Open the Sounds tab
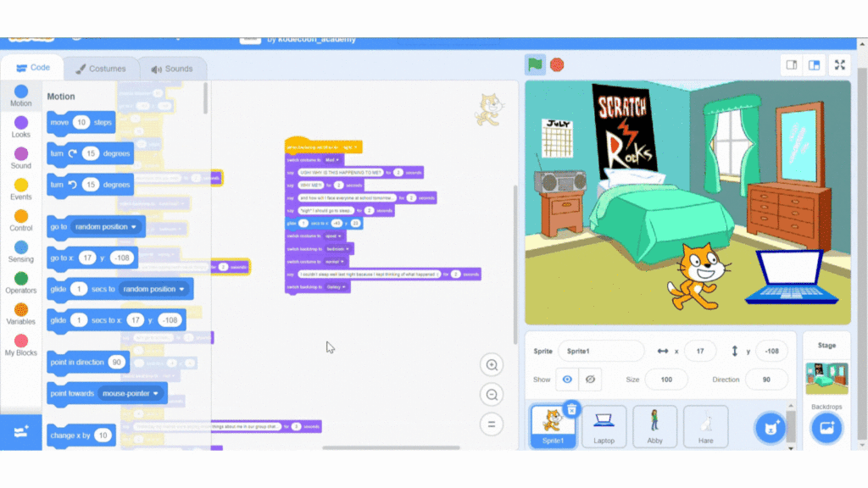868x488 pixels. (172, 69)
